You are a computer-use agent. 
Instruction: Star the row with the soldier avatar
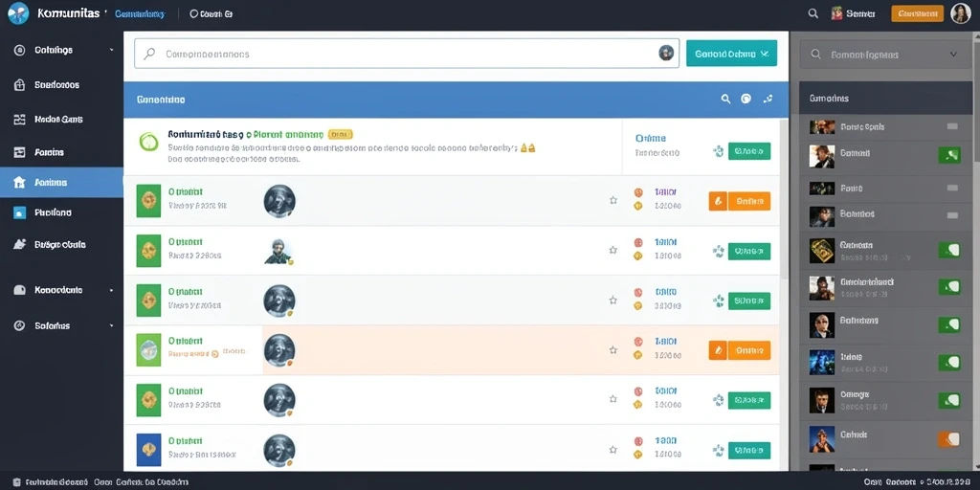click(x=613, y=250)
